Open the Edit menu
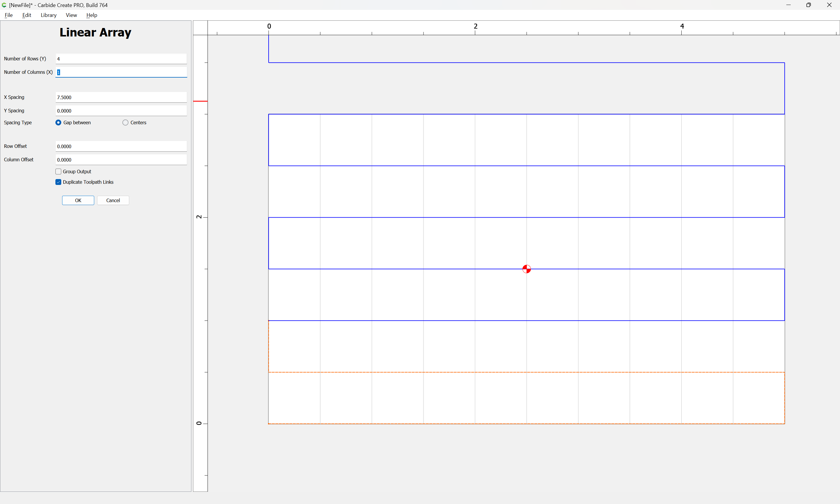The image size is (840, 504). 27,15
